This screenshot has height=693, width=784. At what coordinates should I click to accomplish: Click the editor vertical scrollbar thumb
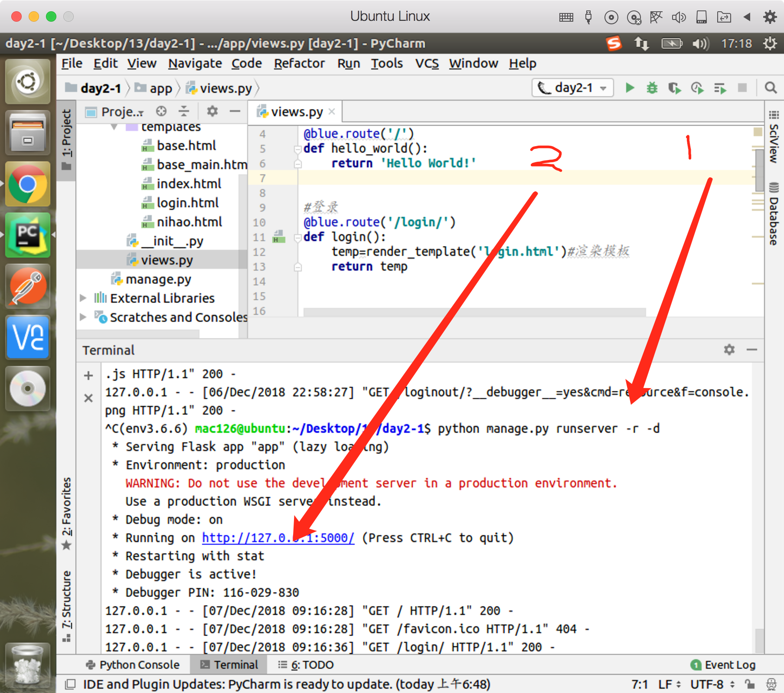pos(759,170)
